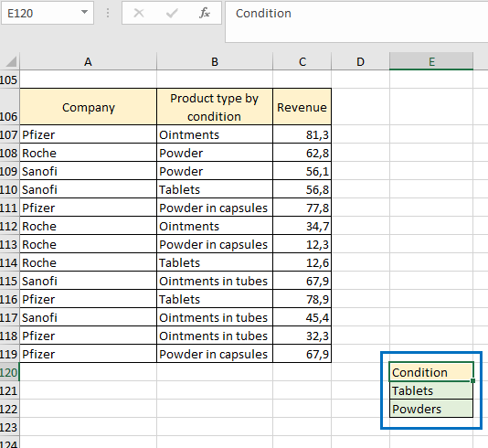488x448 pixels.
Task: Click revenue value 77,8
Action: pos(302,208)
